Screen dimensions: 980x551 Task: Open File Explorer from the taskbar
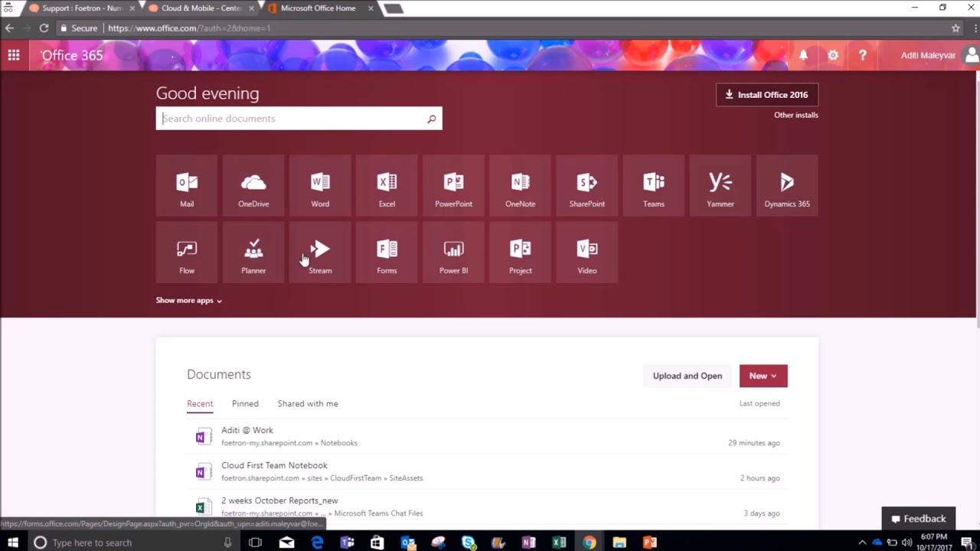pos(619,542)
